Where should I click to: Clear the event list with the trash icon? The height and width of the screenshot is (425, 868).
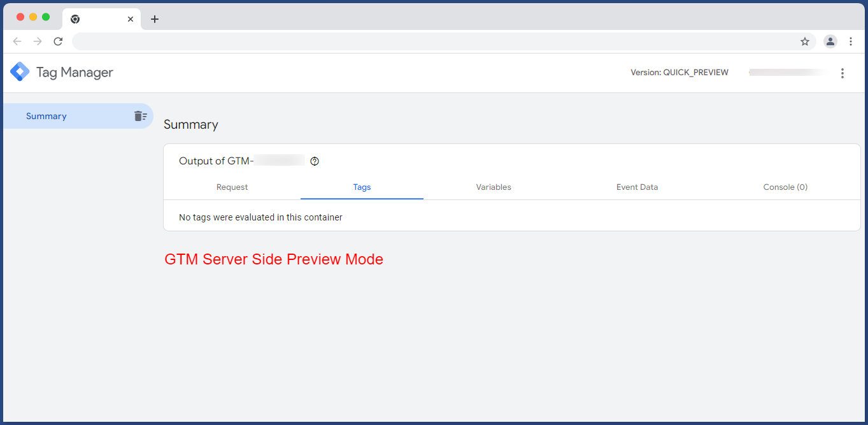coord(140,116)
